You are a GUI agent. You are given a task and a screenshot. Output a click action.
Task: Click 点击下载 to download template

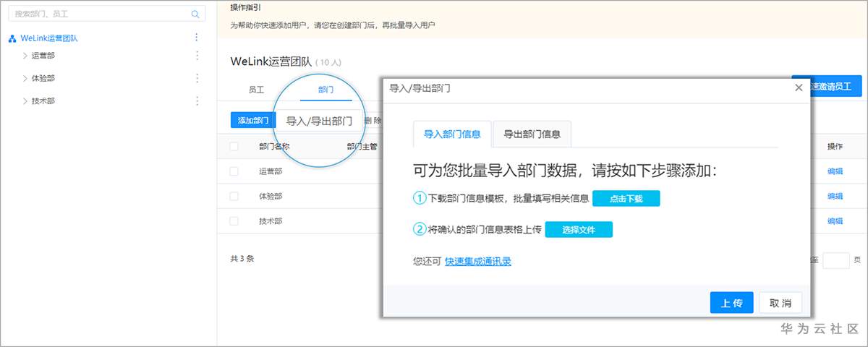[x=626, y=198]
